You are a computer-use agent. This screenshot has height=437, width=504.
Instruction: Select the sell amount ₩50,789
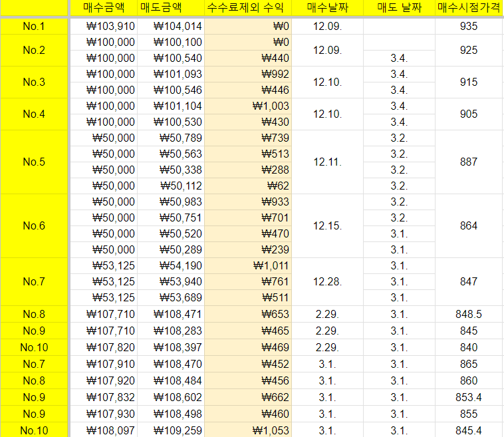(171, 138)
